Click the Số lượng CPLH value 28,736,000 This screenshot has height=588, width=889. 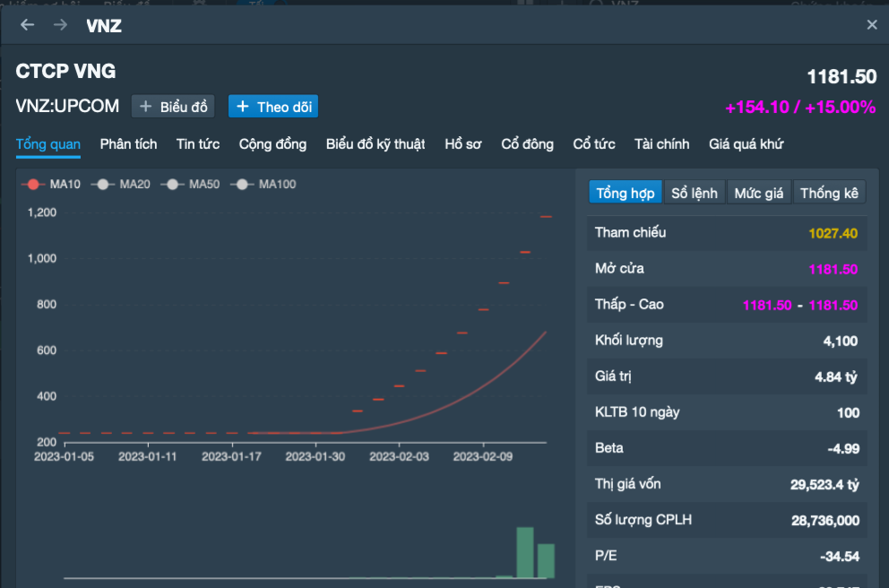pyautogui.click(x=825, y=521)
